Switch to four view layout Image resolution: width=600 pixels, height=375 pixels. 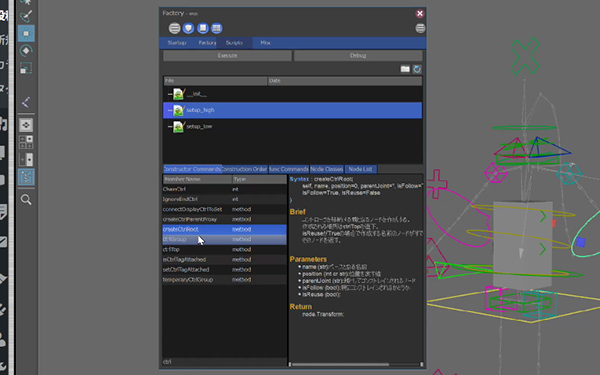(26, 142)
